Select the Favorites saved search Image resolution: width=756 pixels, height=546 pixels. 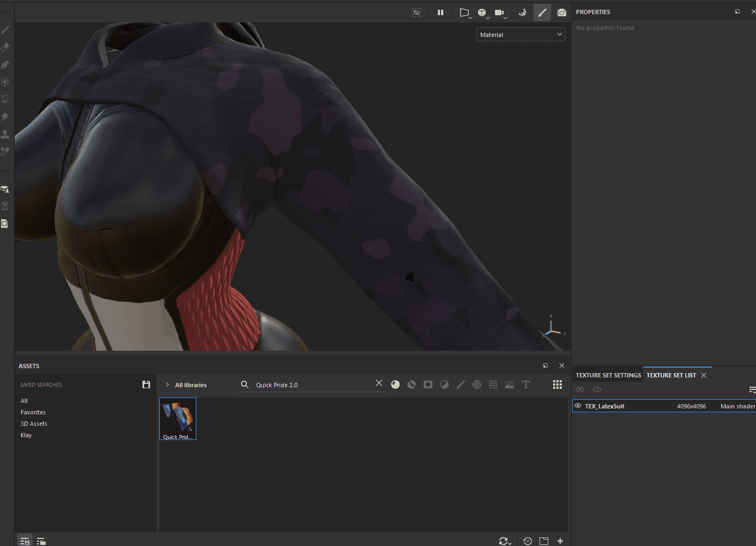33,412
